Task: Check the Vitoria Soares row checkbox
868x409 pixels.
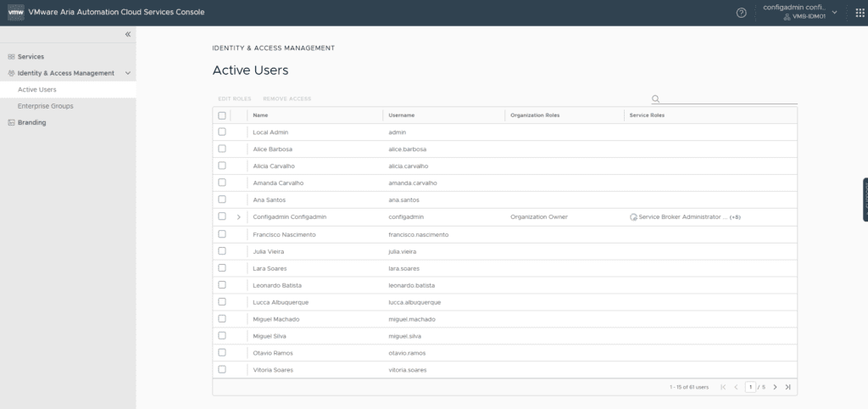Action: [x=222, y=370]
